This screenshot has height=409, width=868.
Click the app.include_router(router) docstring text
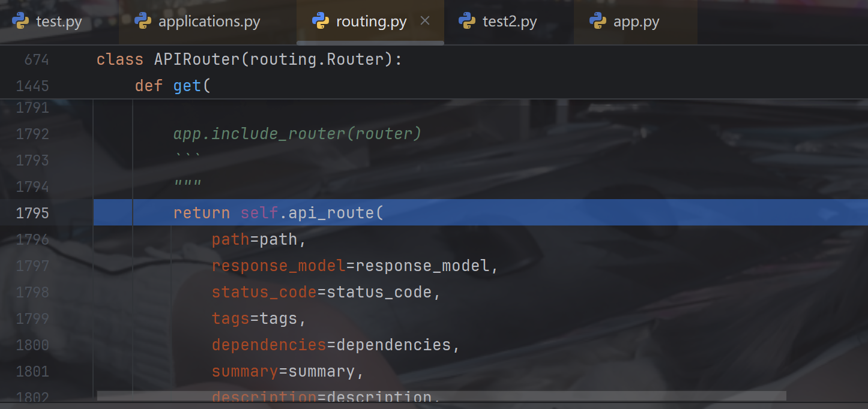click(297, 133)
